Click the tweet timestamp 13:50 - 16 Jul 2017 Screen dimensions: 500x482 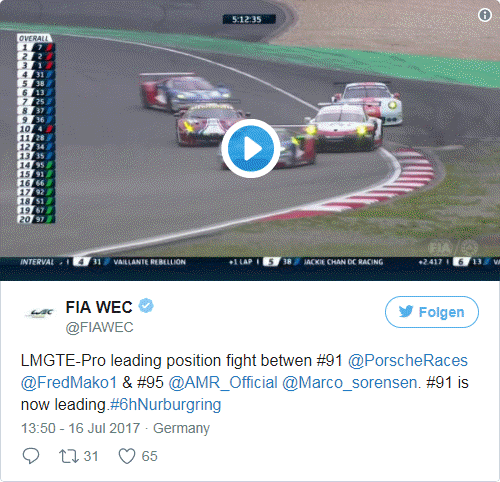tap(80, 428)
